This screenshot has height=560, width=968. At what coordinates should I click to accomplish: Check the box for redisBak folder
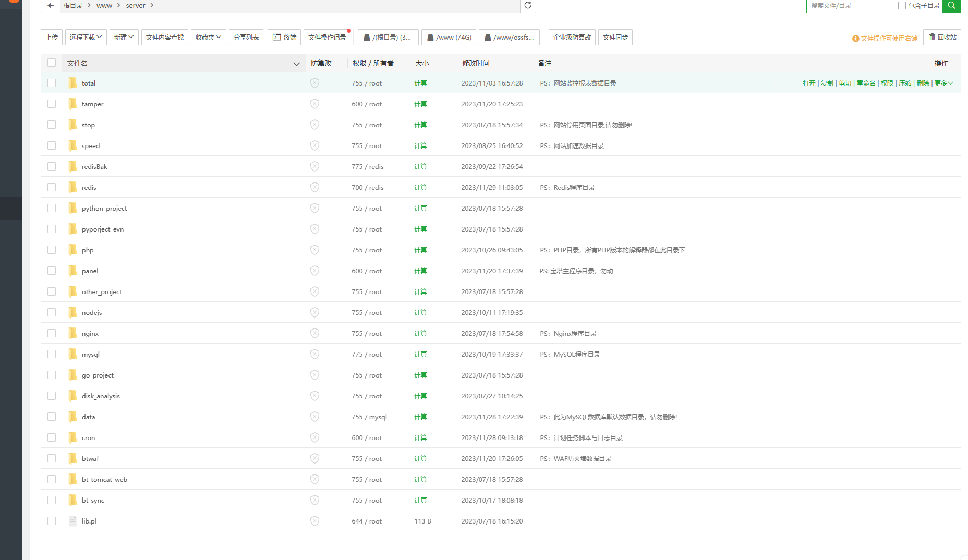pos(52,166)
